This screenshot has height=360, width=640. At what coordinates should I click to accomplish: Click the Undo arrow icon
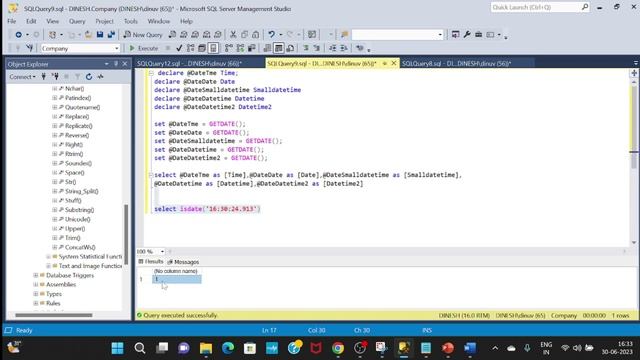click(x=271, y=35)
